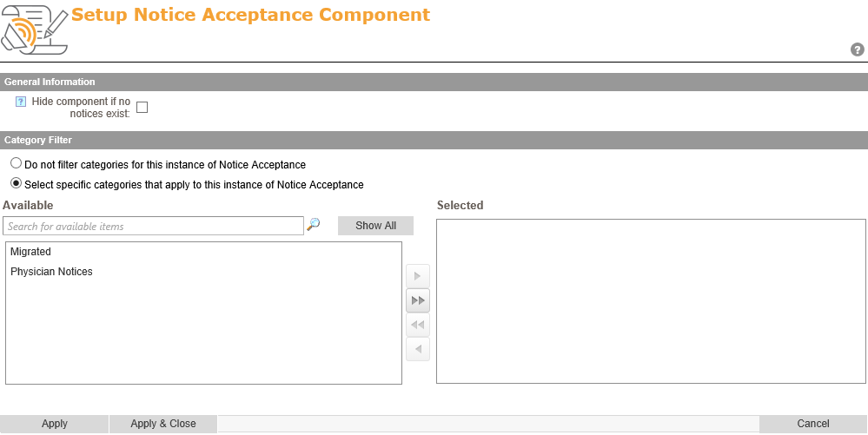Focus the Search for available items field

coord(153,226)
